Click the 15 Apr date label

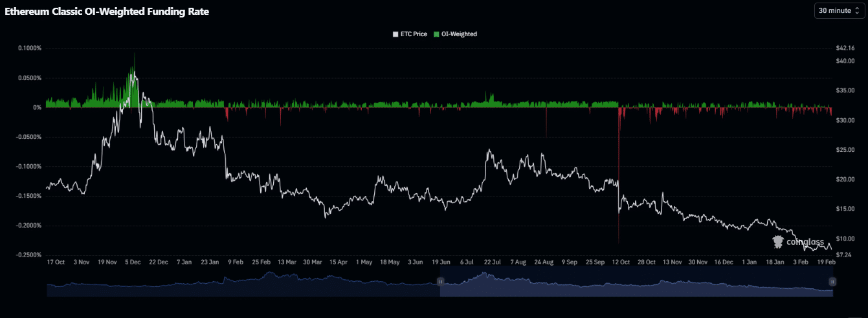(339, 262)
